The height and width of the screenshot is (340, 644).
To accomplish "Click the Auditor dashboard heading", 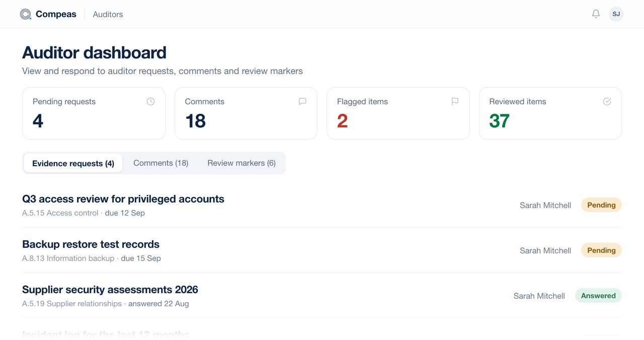I will pos(94,52).
